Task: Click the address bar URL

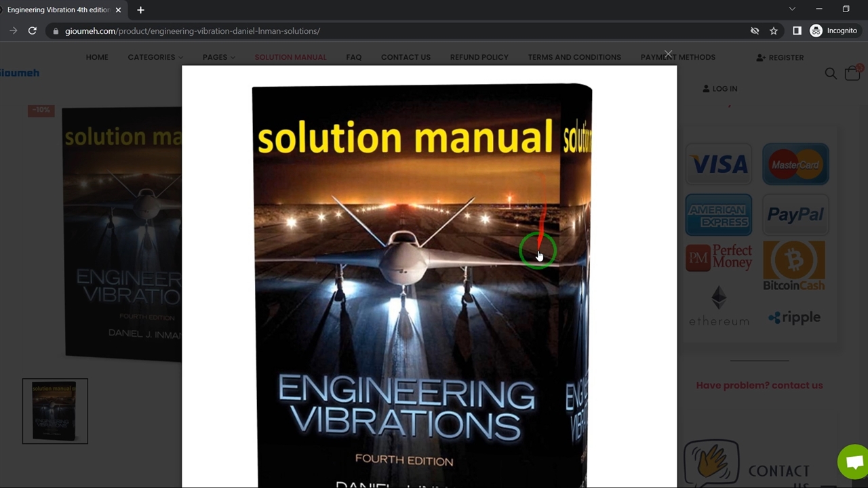Action: (193, 30)
